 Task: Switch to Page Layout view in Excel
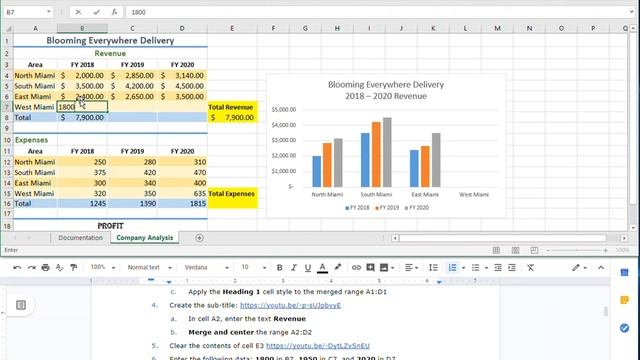[x=516, y=250]
